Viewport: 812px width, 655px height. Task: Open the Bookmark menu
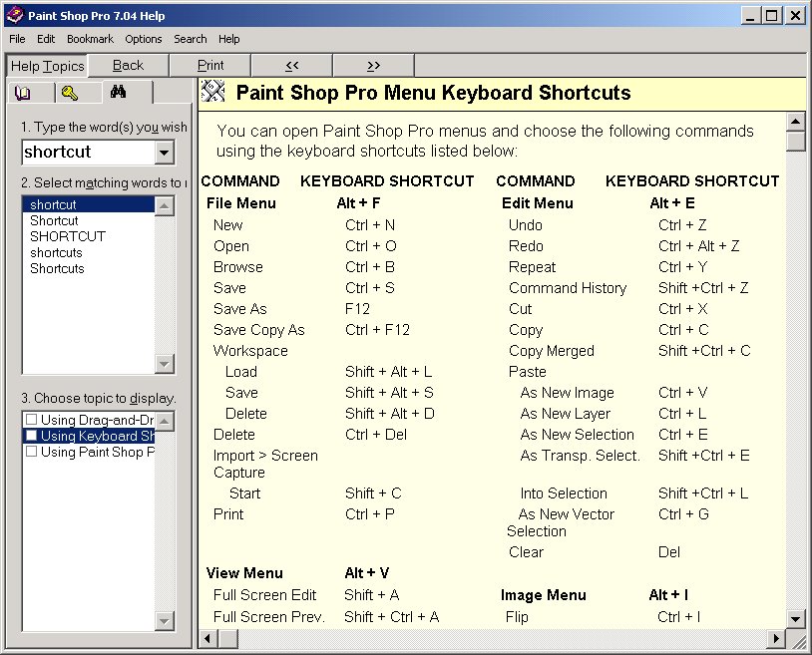[90, 39]
